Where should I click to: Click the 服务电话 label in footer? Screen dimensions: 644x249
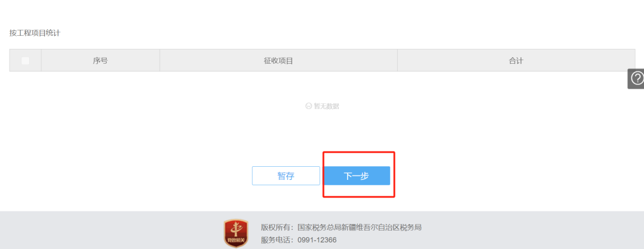[275, 240]
